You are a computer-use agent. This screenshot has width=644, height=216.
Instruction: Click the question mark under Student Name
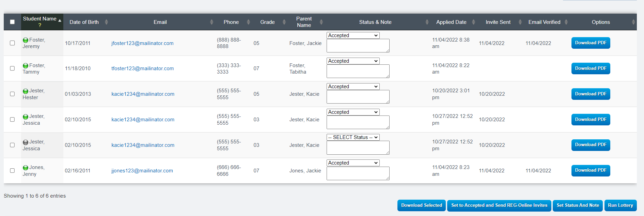coord(40,25)
